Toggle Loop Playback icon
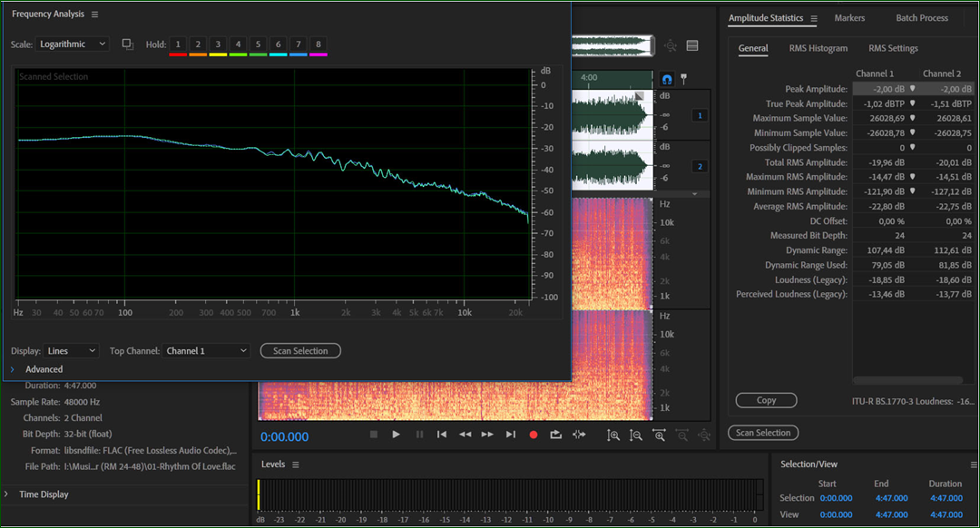This screenshot has height=528, width=980. tap(555, 435)
